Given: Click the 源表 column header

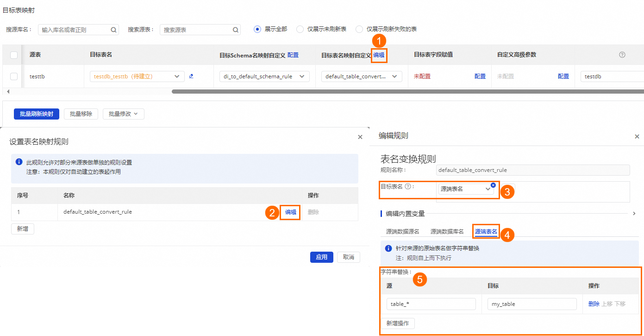Looking at the screenshot, I should click(x=35, y=55).
